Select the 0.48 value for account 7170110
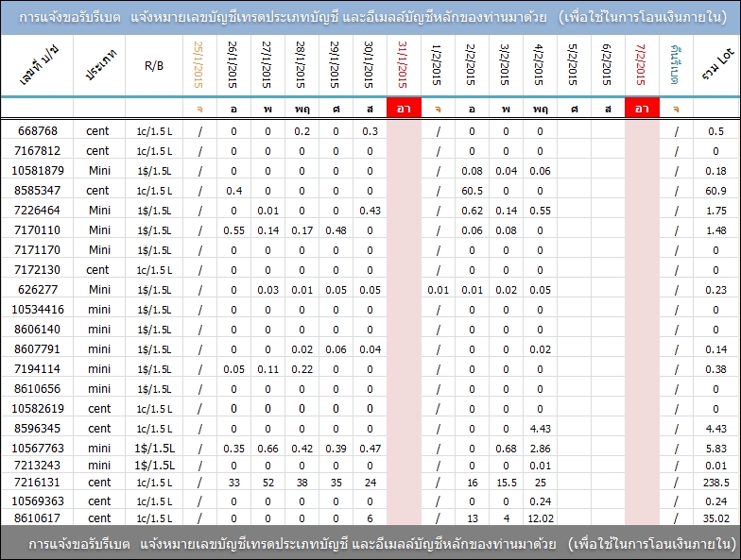 point(336,230)
